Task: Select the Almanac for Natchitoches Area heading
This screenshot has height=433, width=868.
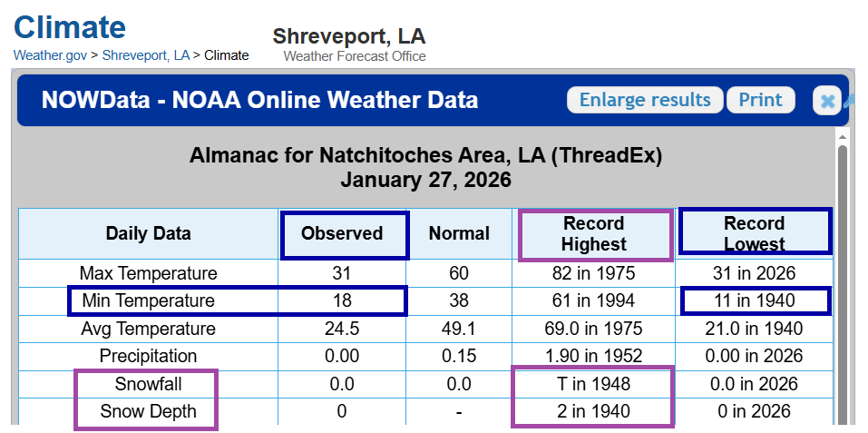Action: point(425,155)
